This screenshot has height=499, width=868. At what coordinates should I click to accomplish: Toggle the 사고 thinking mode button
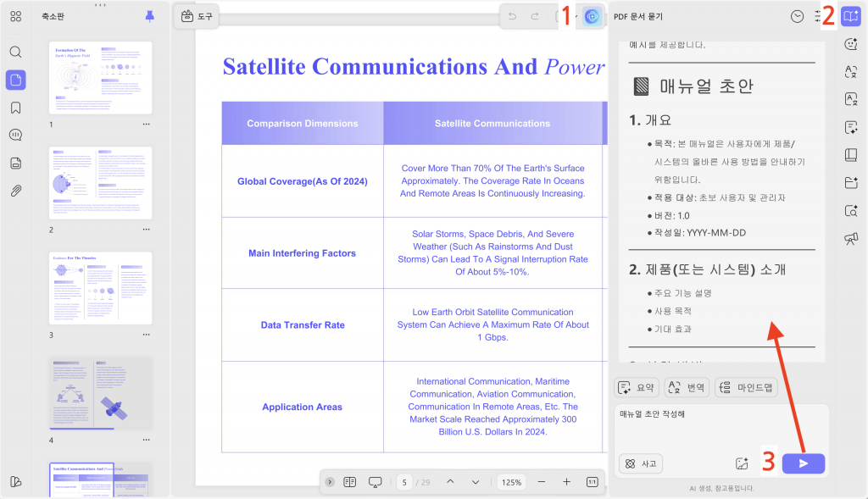[641, 464]
